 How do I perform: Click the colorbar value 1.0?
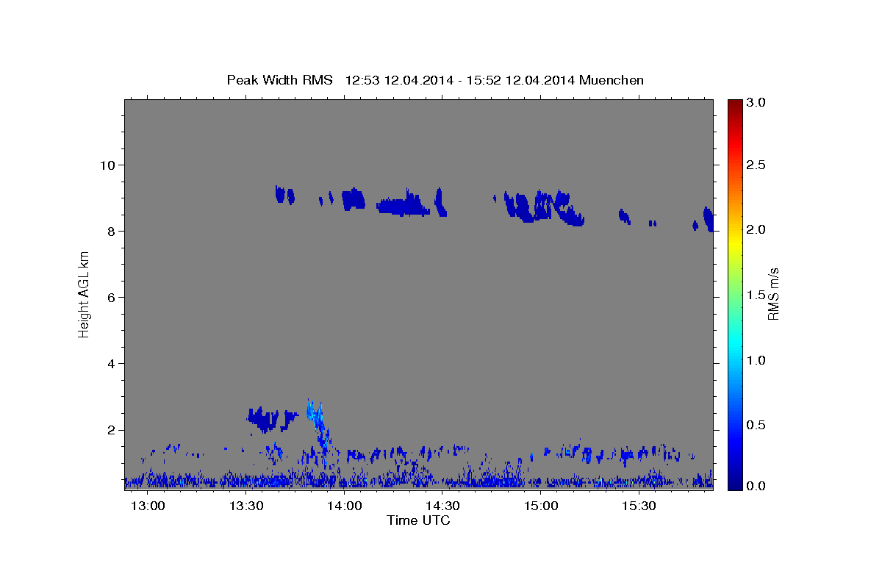[x=756, y=360]
